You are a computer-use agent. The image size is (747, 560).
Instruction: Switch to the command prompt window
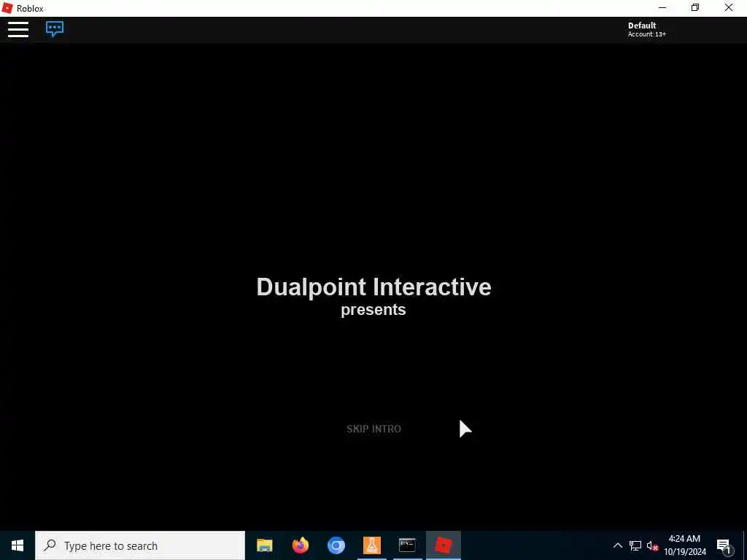coord(407,545)
